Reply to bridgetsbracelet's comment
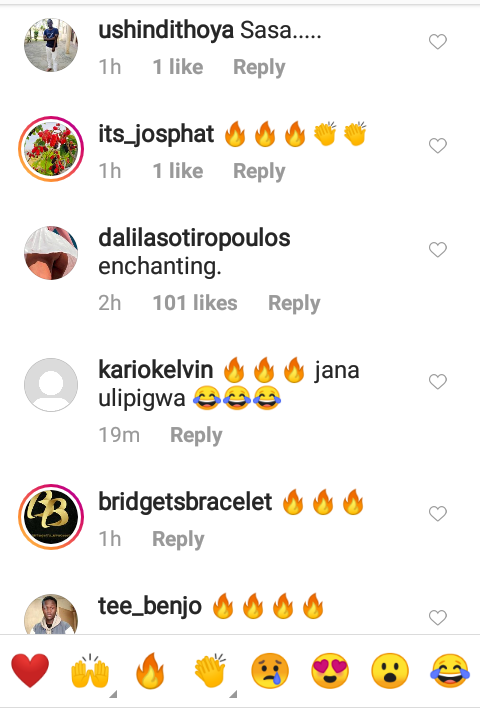The image size is (480, 709). (178, 539)
